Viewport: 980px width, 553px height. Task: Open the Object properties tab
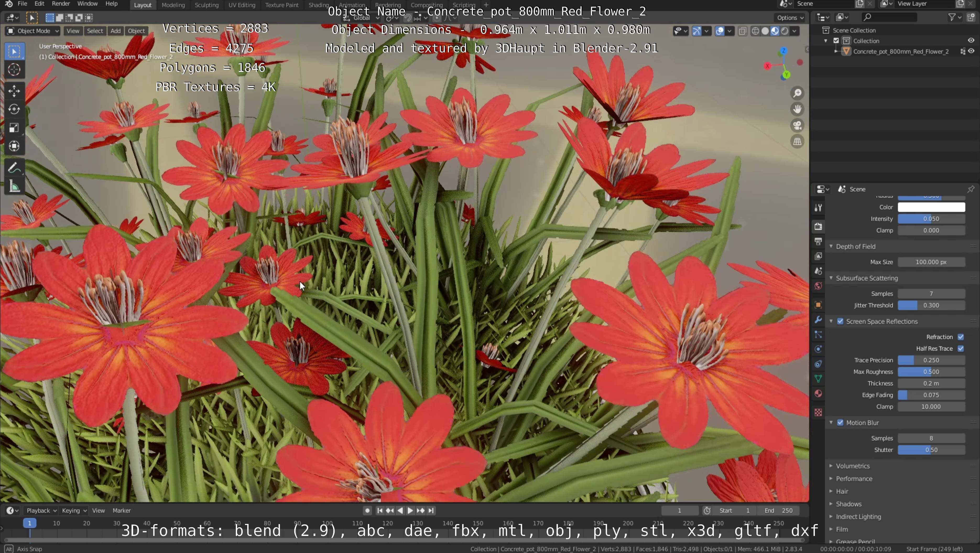(818, 305)
